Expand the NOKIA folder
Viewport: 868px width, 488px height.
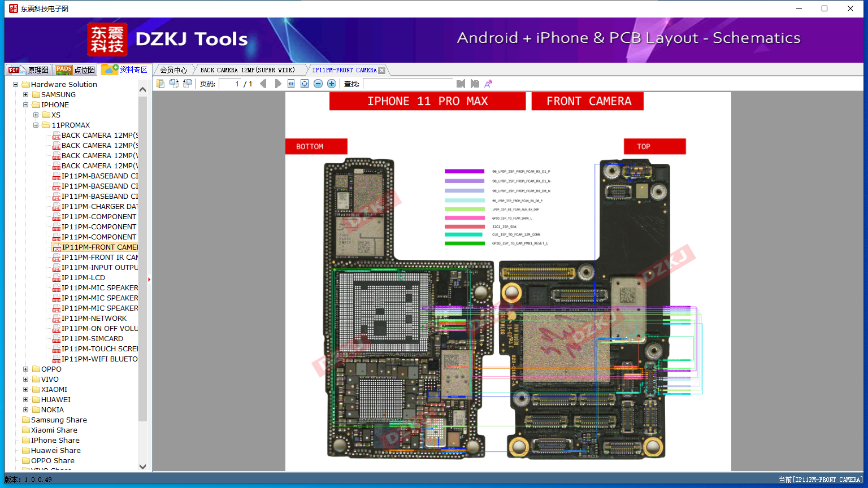25,410
